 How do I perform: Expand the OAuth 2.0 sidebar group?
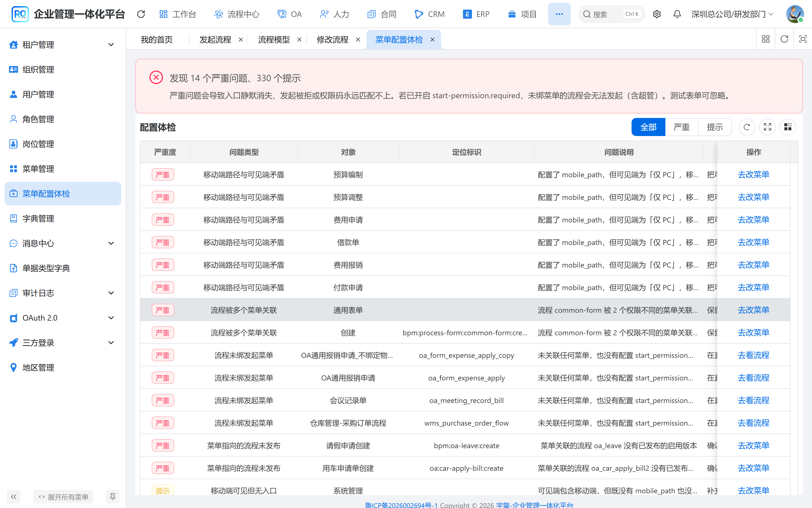pyautogui.click(x=63, y=318)
